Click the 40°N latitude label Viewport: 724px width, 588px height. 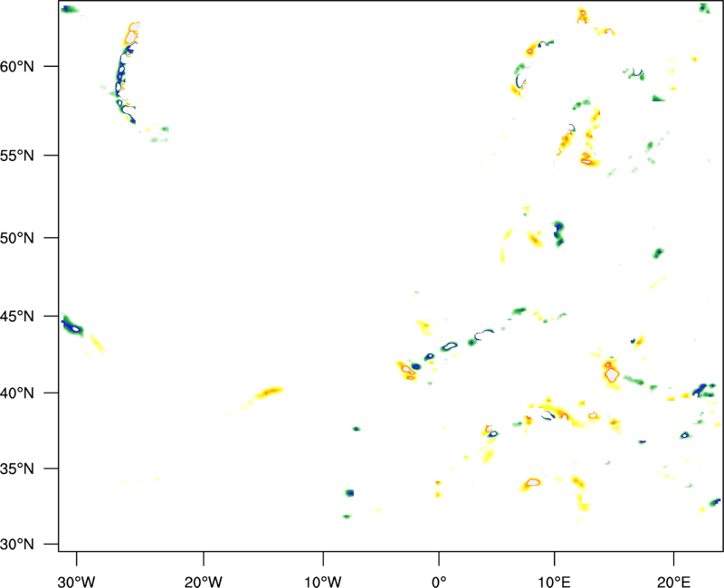[x=17, y=394]
